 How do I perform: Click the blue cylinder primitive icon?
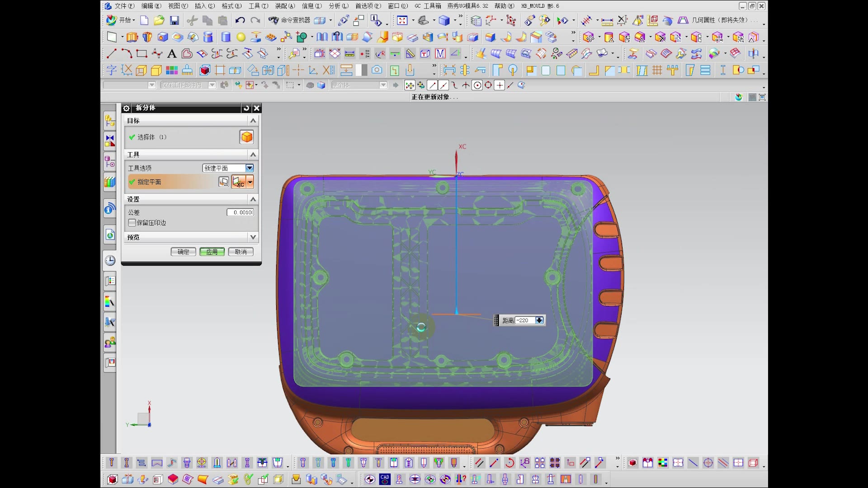(226, 37)
